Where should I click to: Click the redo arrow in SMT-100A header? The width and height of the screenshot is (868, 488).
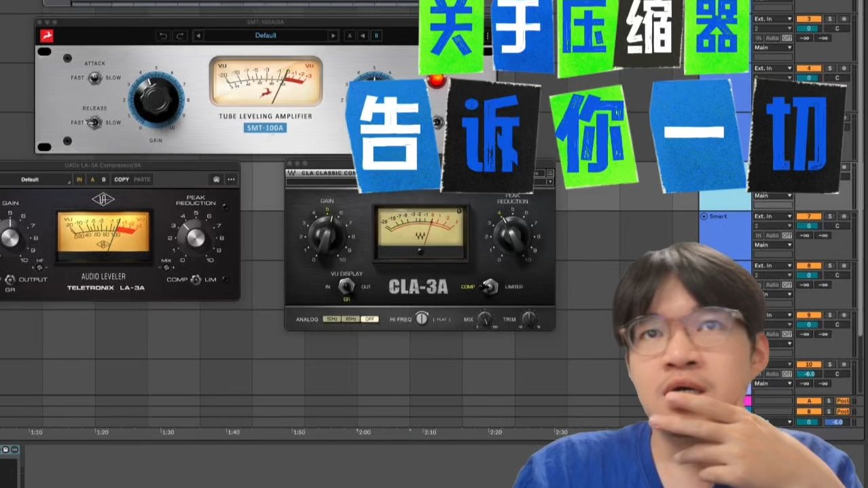click(x=179, y=35)
